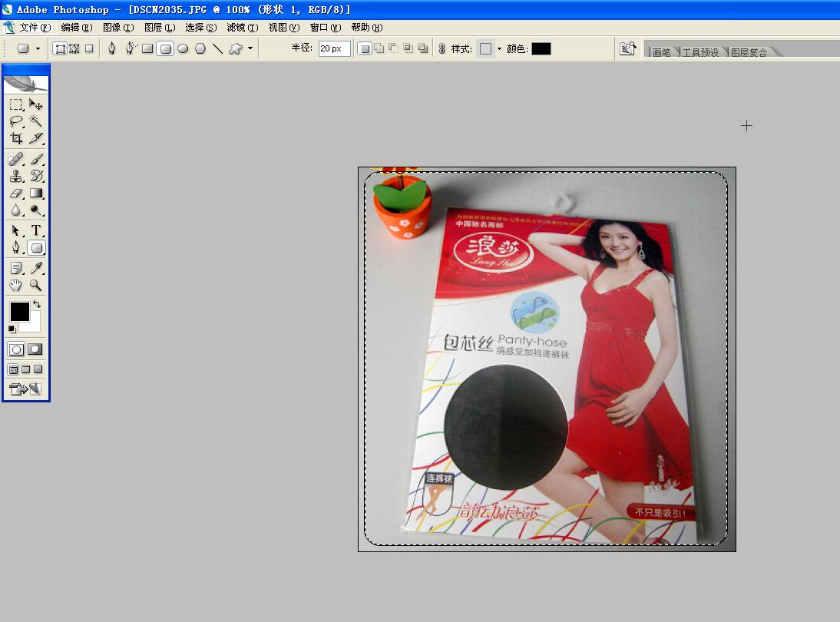The height and width of the screenshot is (622, 840).
Task: Select the Gradient tool
Action: [36, 194]
